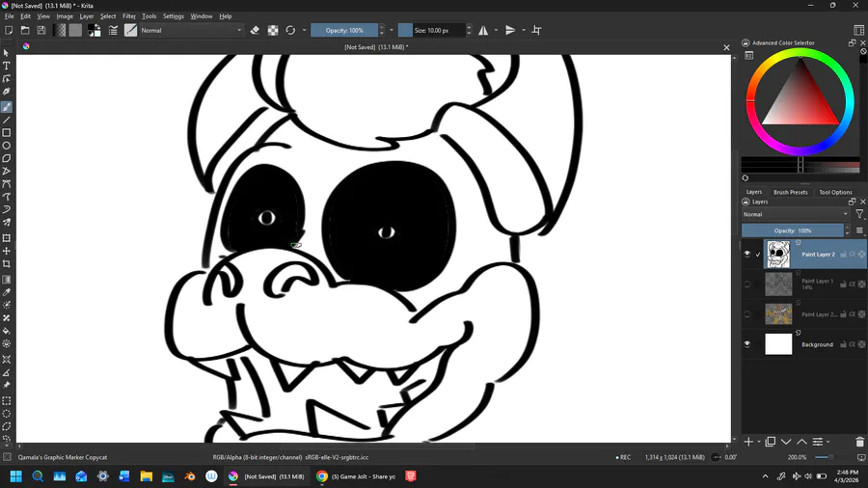Move layer up in stack
Viewport: 868px width, 488px height.
(x=801, y=442)
